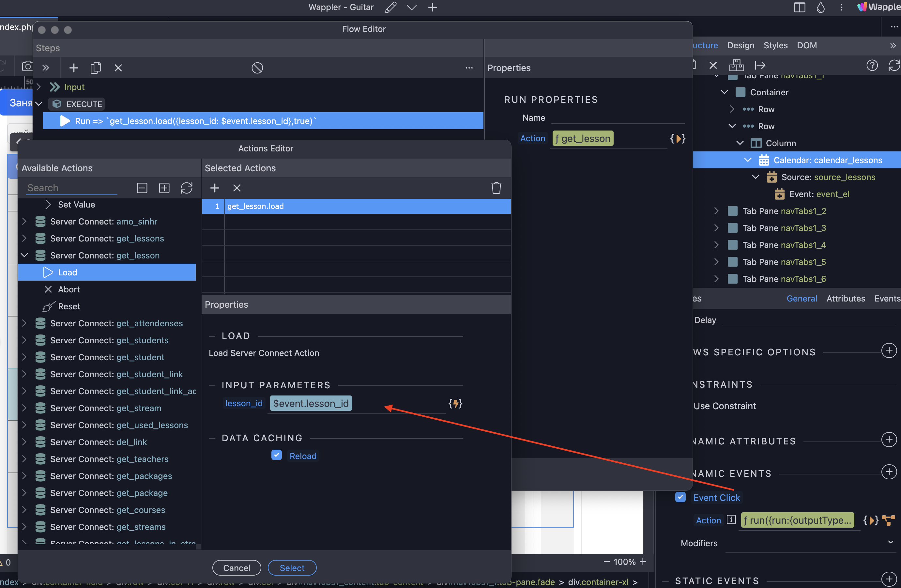Collapse Server Connect: get_lesson node
901x588 pixels.
[24, 255]
